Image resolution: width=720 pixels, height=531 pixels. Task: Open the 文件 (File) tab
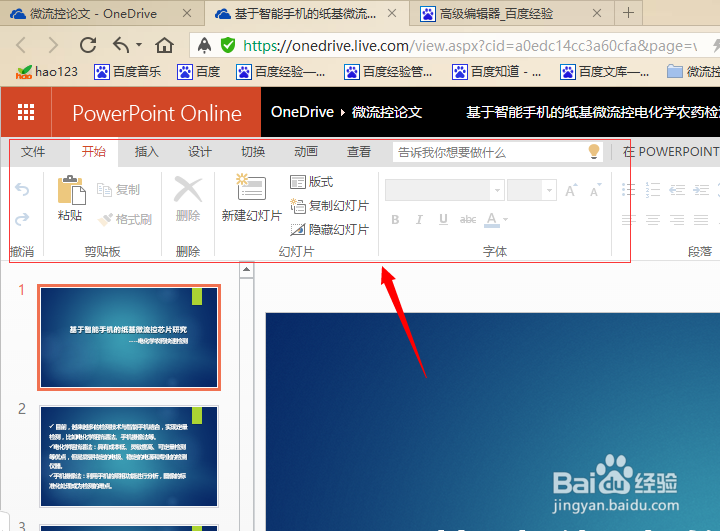pos(33,152)
